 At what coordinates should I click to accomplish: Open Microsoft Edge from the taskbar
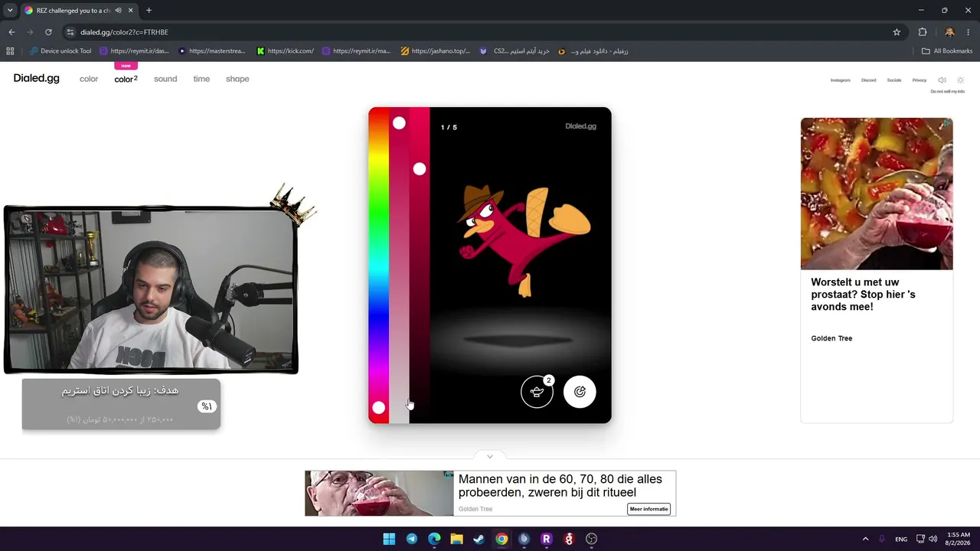tap(434, 539)
